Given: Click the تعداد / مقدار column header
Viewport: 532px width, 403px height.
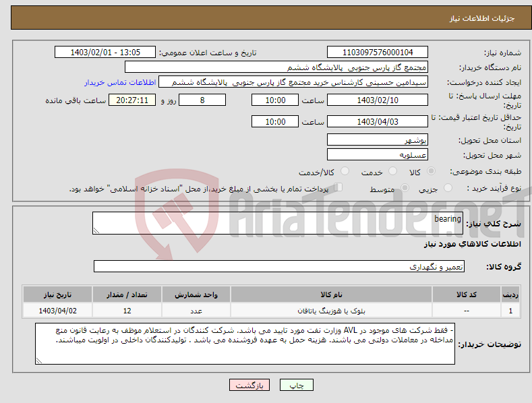Looking at the screenshot, I should click(127, 294).
